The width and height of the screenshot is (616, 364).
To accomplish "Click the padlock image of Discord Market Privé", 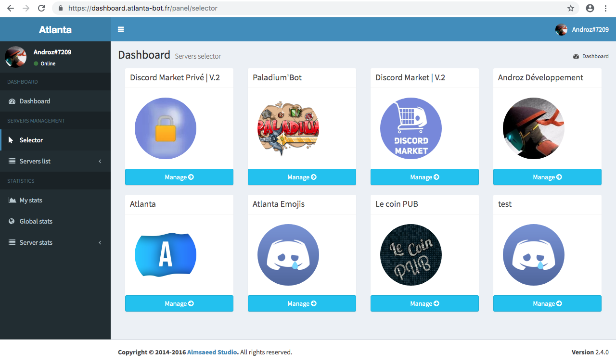I will (166, 128).
